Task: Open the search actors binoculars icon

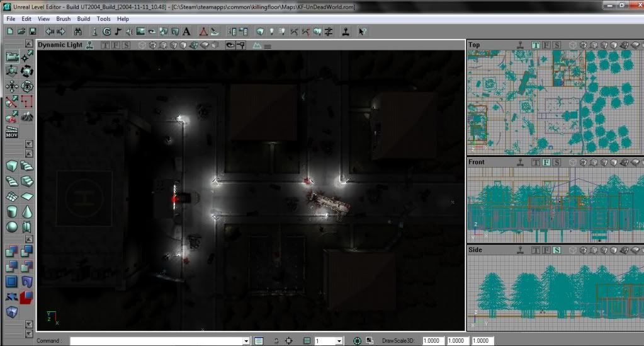Action: click(x=77, y=32)
